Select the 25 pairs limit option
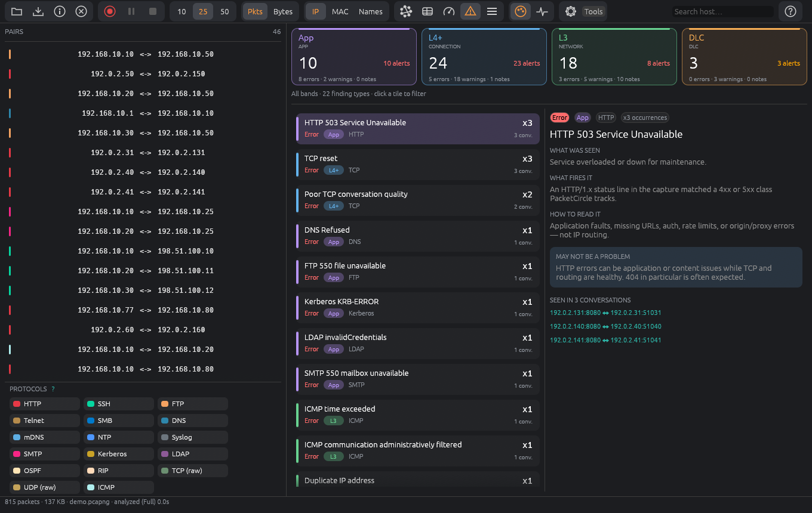The width and height of the screenshot is (812, 513). (x=203, y=11)
